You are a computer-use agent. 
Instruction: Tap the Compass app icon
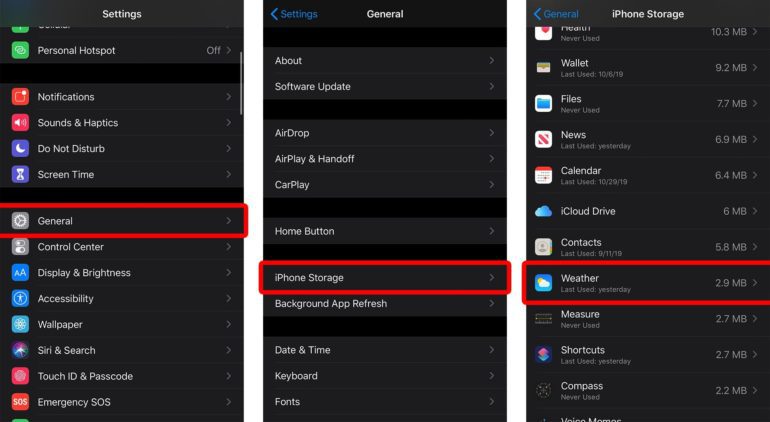pyautogui.click(x=543, y=390)
